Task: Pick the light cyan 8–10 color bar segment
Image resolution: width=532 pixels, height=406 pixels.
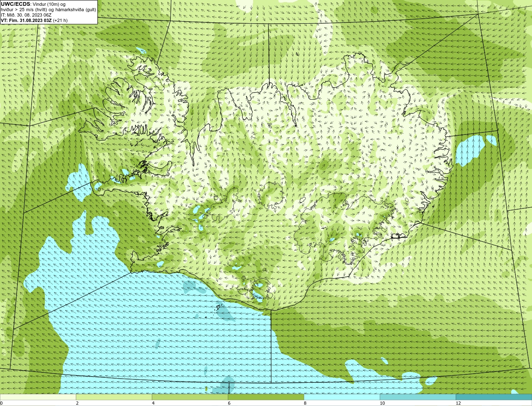Action: pos(342,397)
